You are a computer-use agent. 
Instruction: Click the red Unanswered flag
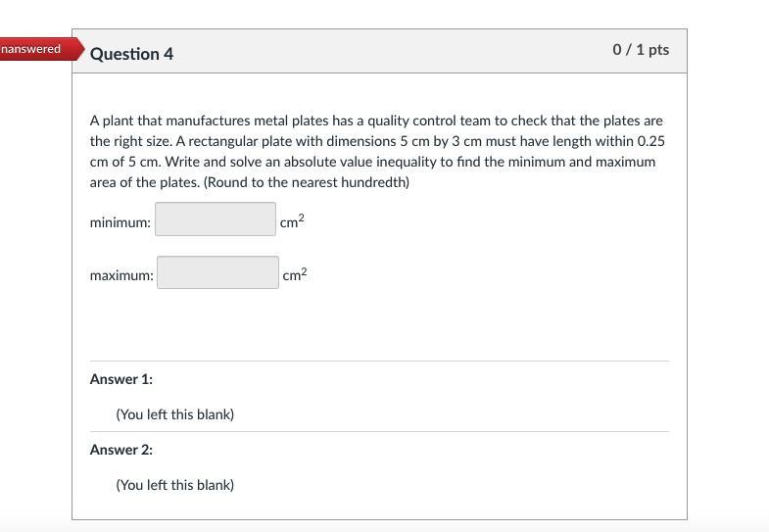click(31, 49)
